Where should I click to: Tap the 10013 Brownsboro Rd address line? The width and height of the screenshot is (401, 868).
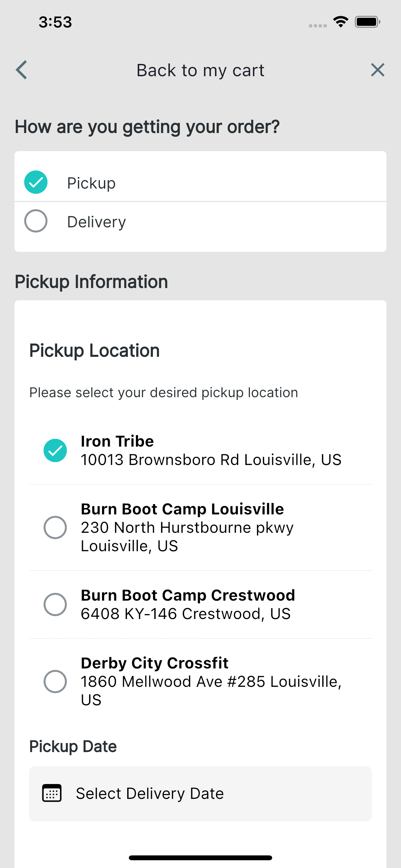tap(211, 460)
